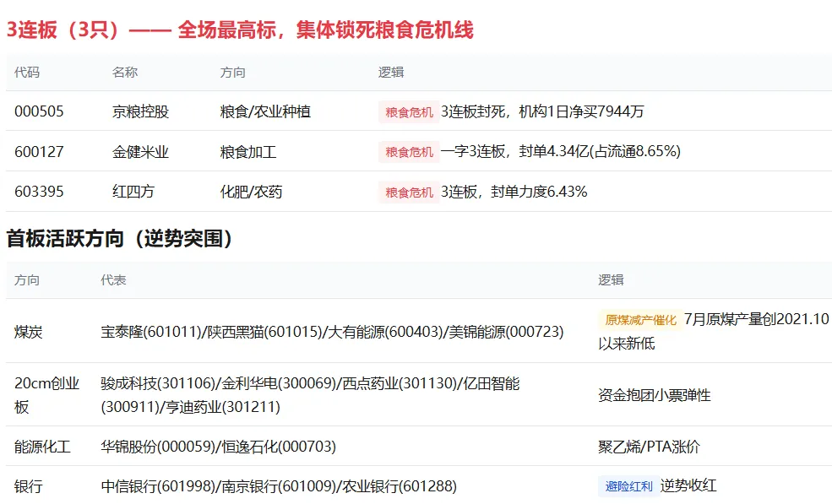This screenshot has height=504, width=832.
Task: Click the cell '粮食加工'
Action: [248, 152]
